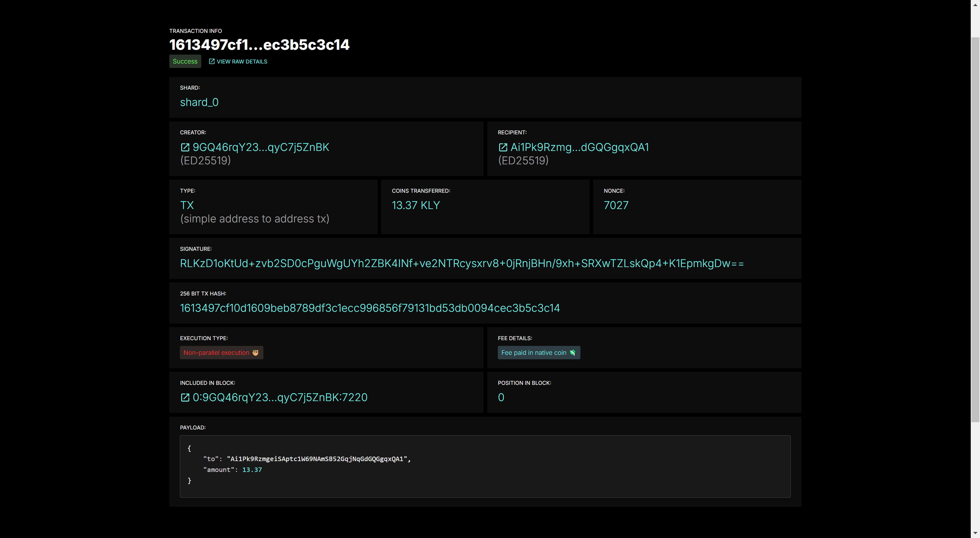Open block 0:9GQ46rqY23...qyC7j5ZnBK:7220

[280, 398]
